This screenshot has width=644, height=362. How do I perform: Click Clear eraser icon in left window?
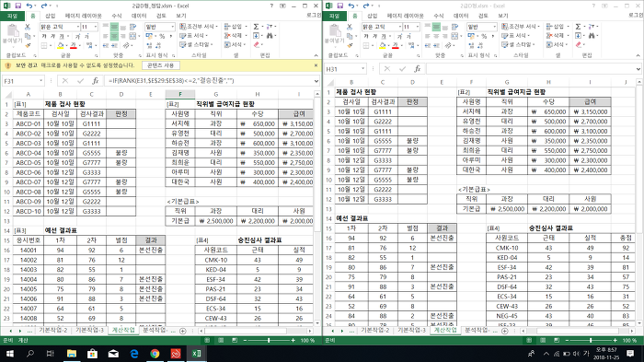click(257, 45)
